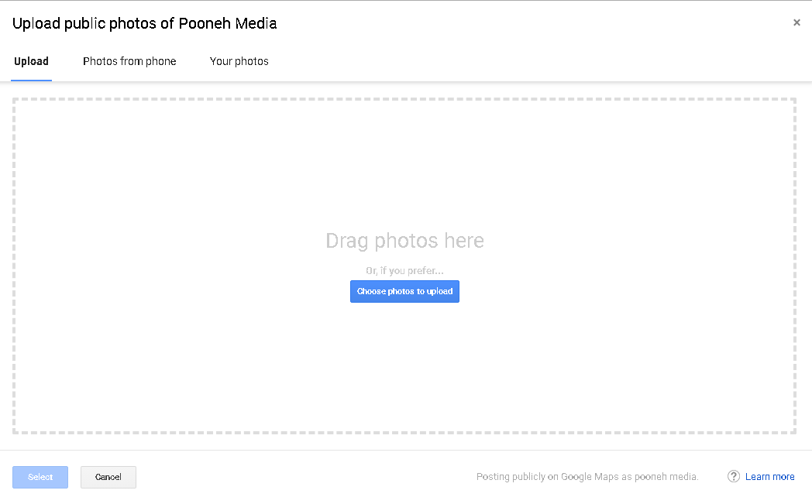Go to the Your photos tab
812x504 pixels.
coord(239,61)
